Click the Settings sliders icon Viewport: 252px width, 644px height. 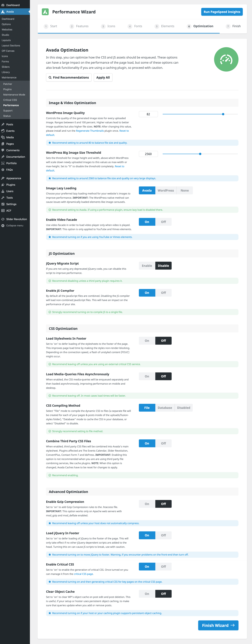click(3, 204)
